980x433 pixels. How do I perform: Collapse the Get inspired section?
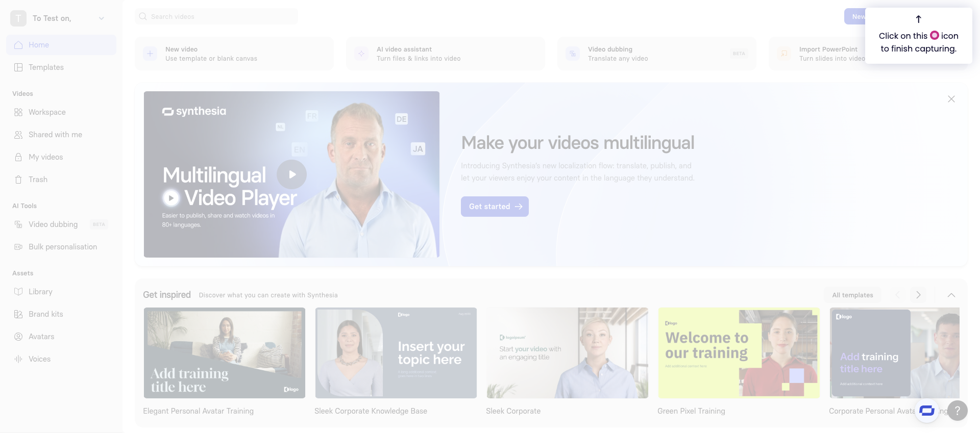951,295
